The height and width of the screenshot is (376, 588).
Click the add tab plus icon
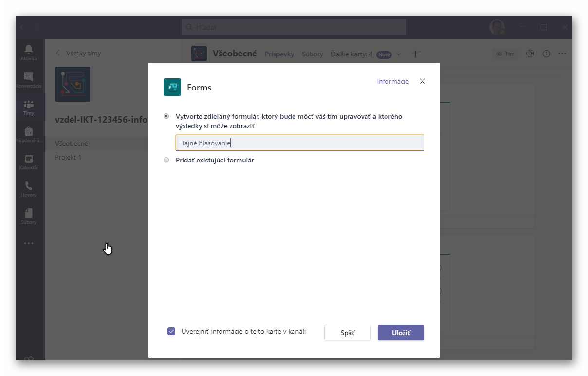pos(415,54)
